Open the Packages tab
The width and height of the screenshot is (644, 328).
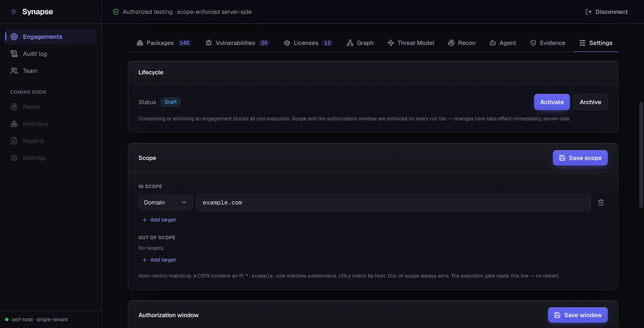click(x=164, y=43)
